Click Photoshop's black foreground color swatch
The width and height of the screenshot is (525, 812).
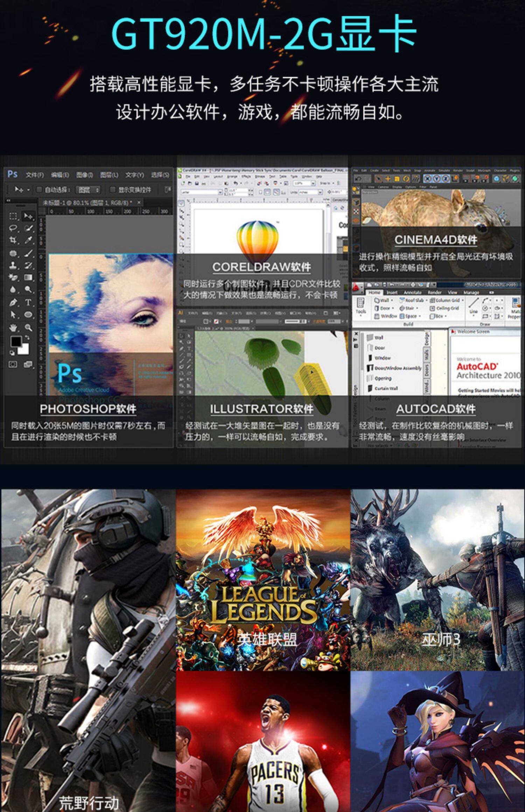tap(15, 342)
